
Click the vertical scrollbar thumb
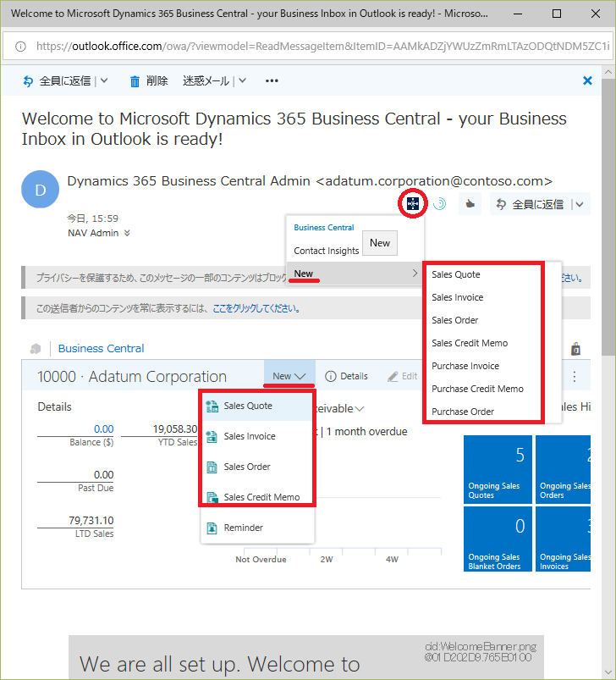[608, 217]
